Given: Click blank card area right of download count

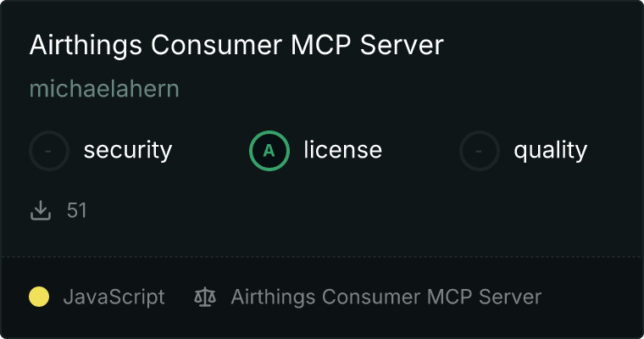Looking at the screenshot, I should coord(362,210).
